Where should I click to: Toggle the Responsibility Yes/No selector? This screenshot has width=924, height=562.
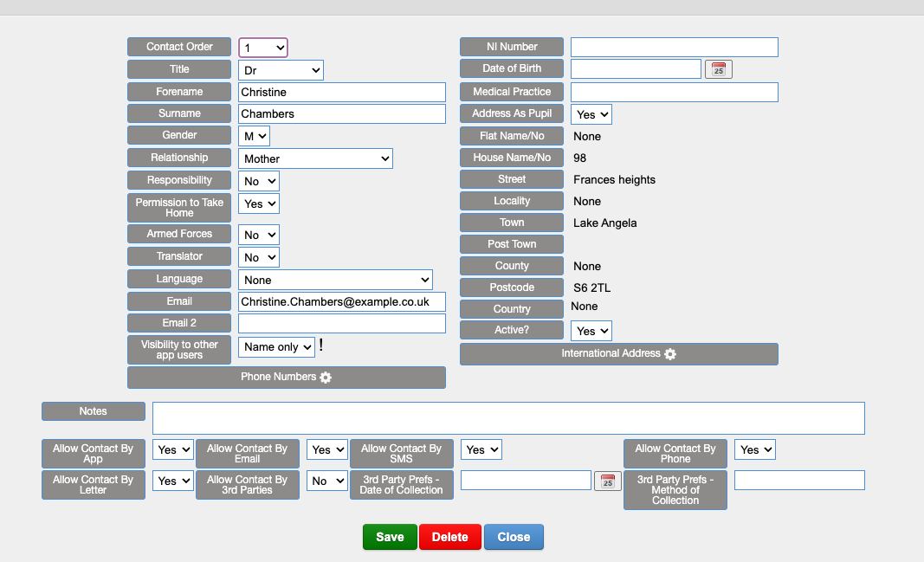coord(259,181)
